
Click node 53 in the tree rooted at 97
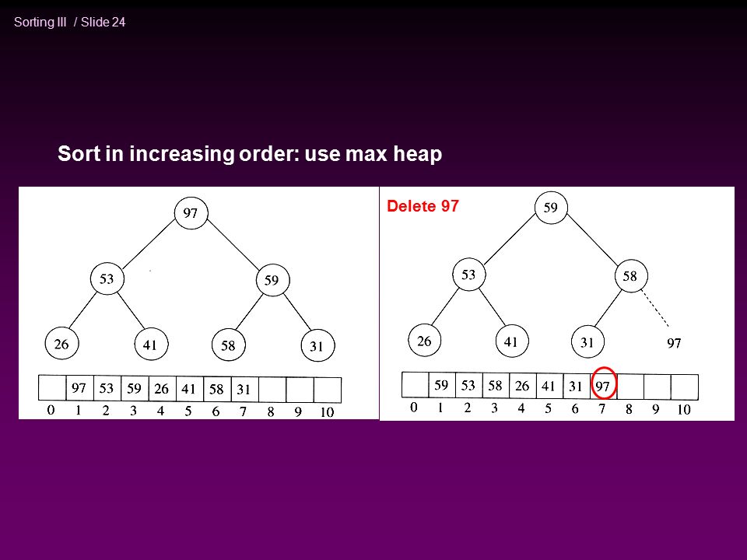point(107,278)
